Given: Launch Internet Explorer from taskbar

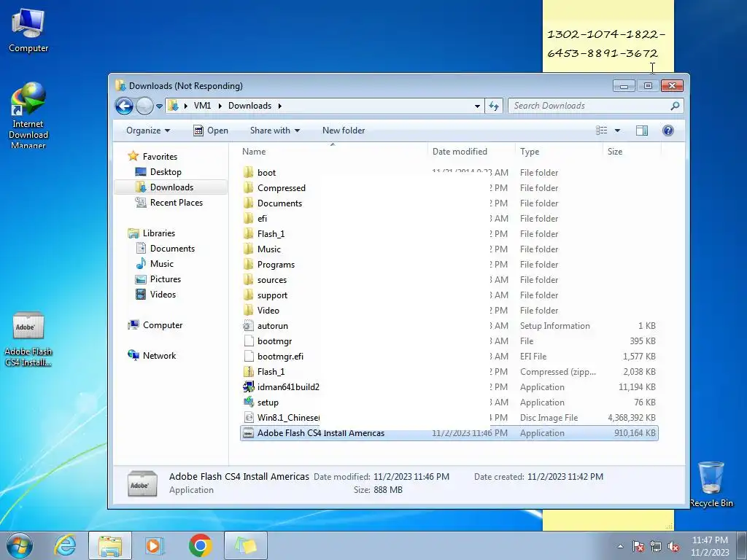Looking at the screenshot, I should coord(65,545).
